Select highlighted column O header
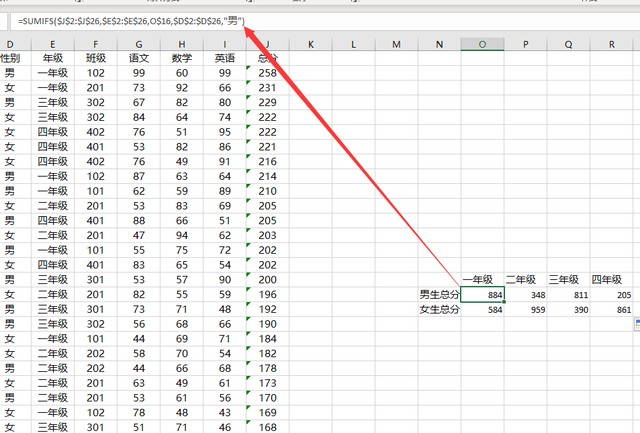 click(x=482, y=44)
